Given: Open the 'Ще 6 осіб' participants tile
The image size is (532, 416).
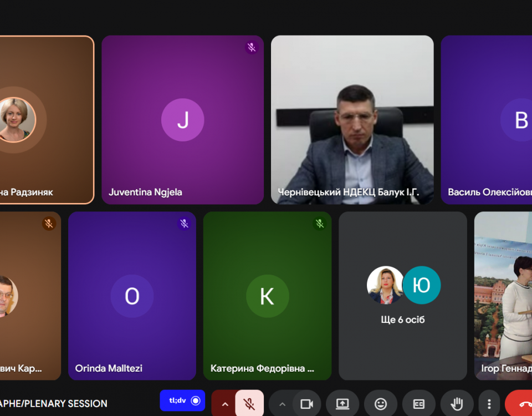Looking at the screenshot, I should pyautogui.click(x=403, y=295).
